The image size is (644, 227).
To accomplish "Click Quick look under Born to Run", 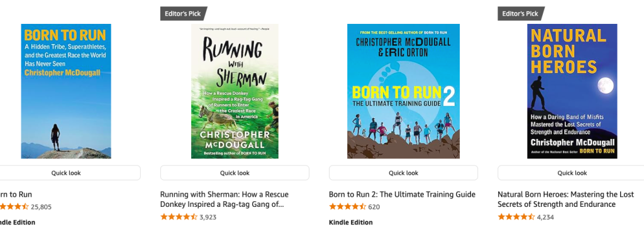I will click(x=65, y=173).
